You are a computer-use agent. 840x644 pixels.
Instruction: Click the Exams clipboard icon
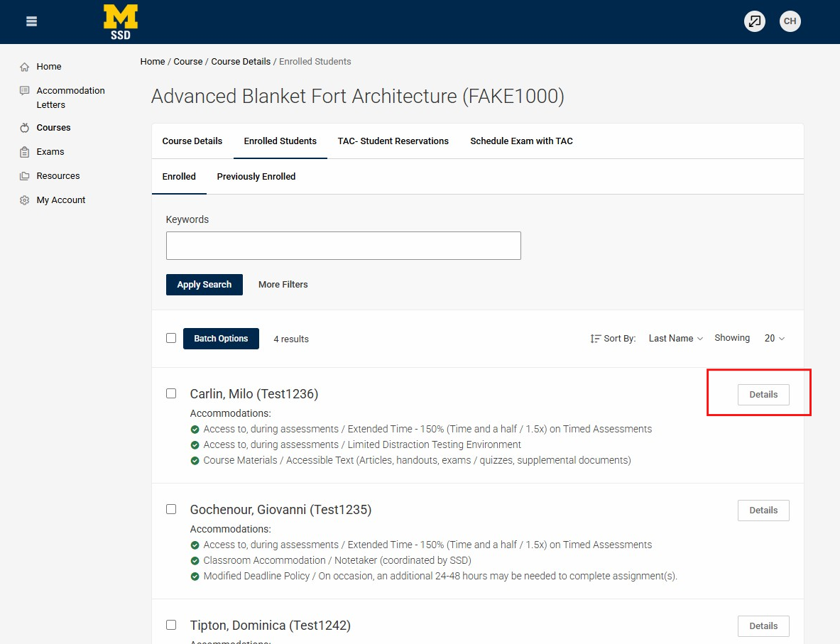click(25, 152)
